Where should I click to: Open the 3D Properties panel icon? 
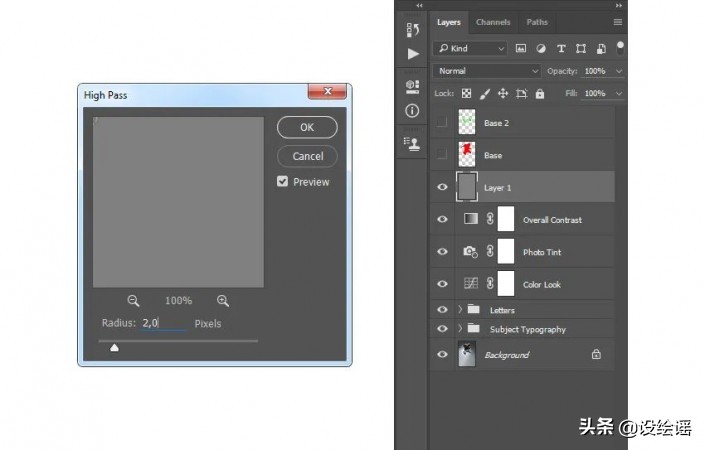(412, 86)
